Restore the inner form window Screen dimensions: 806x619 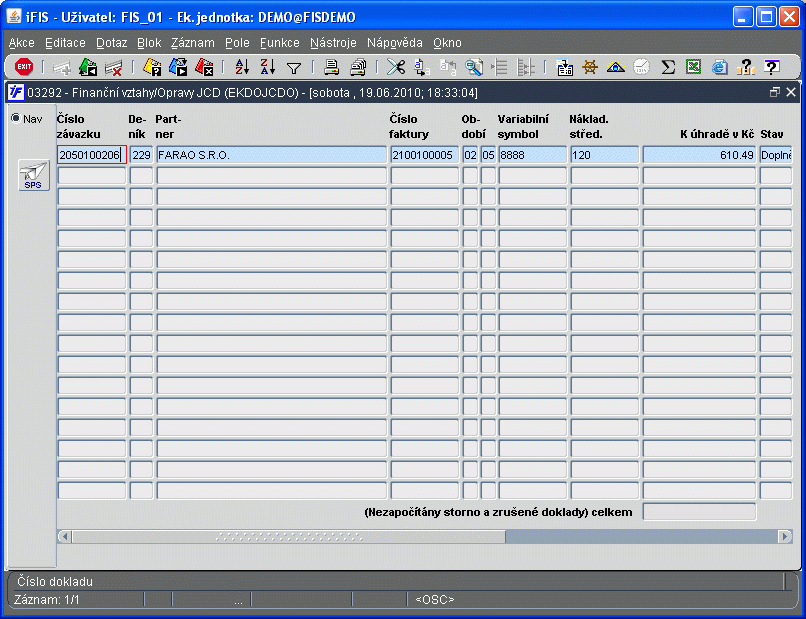774,92
